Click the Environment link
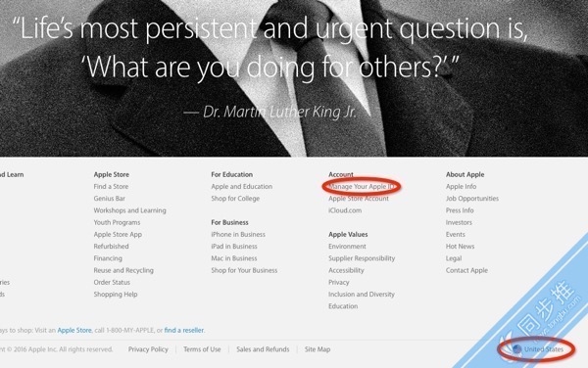 click(x=347, y=247)
